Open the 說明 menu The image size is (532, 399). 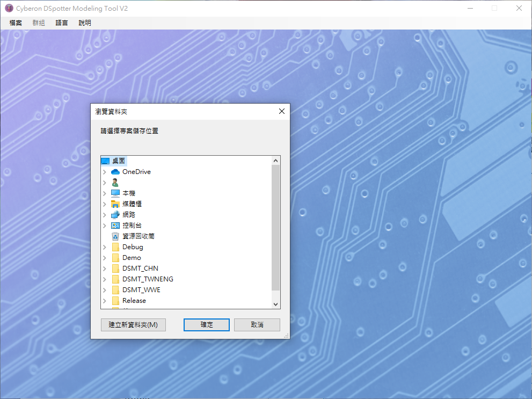[85, 23]
